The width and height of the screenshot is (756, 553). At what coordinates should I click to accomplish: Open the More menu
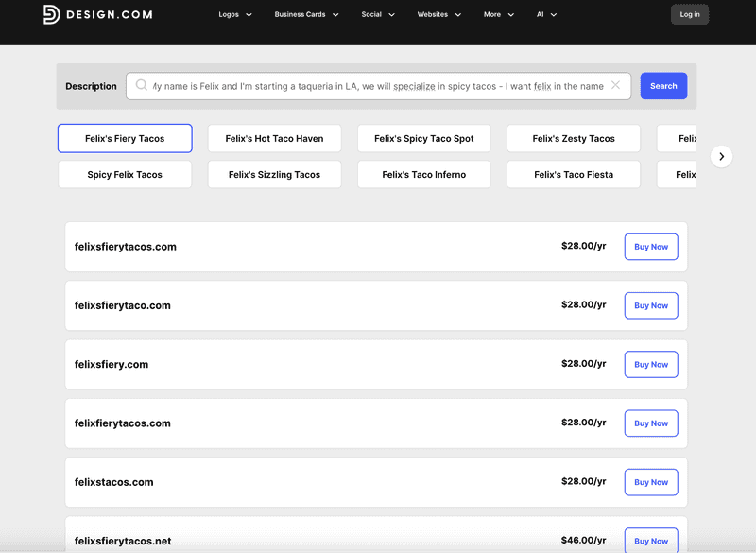(499, 15)
